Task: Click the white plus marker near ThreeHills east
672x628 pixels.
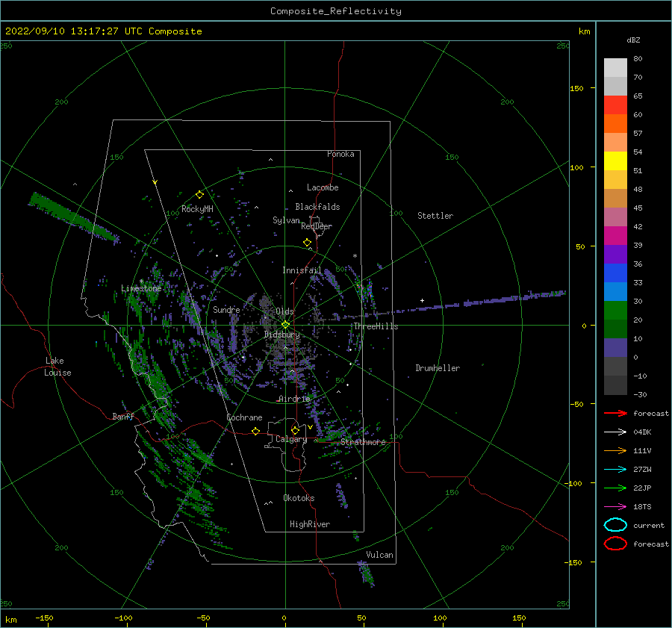Action: coord(422,300)
